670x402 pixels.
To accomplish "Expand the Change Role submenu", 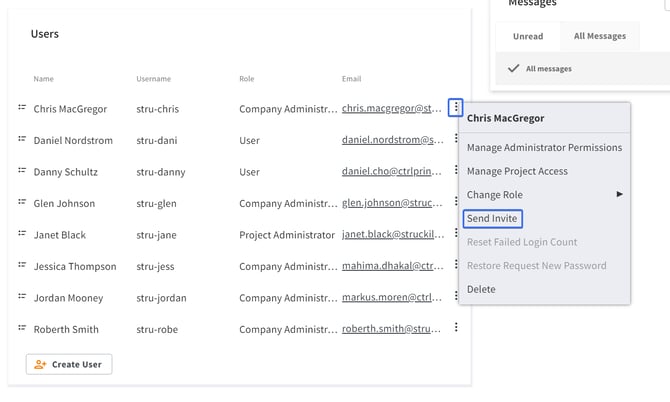I will [x=545, y=194].
